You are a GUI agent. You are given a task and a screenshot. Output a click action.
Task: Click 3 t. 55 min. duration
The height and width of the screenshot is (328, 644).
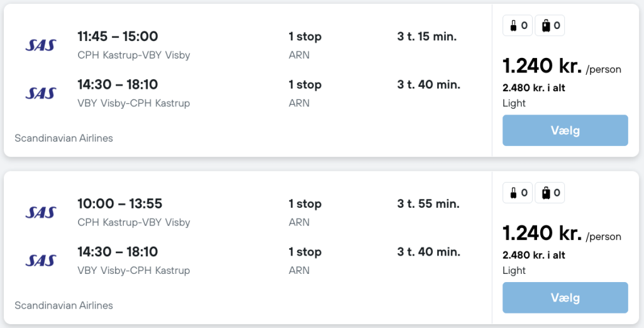(428, 204)
